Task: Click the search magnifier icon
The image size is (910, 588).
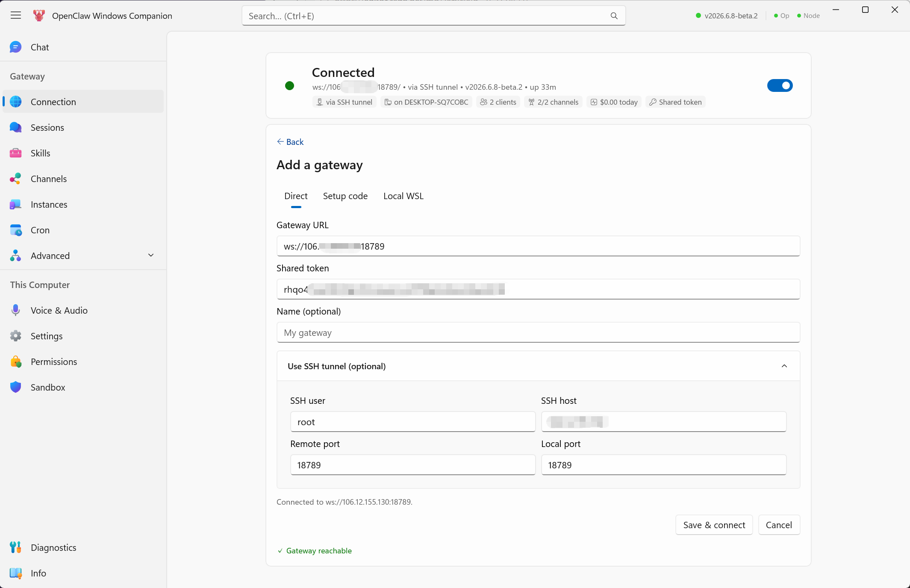Action: [614, 16]
